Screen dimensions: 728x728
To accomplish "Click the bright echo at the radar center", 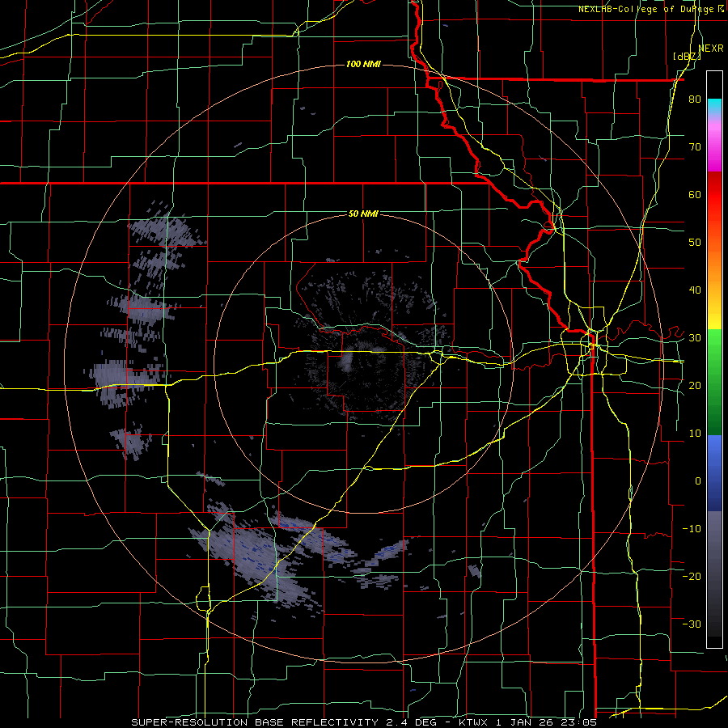I will tap(347, 361).
